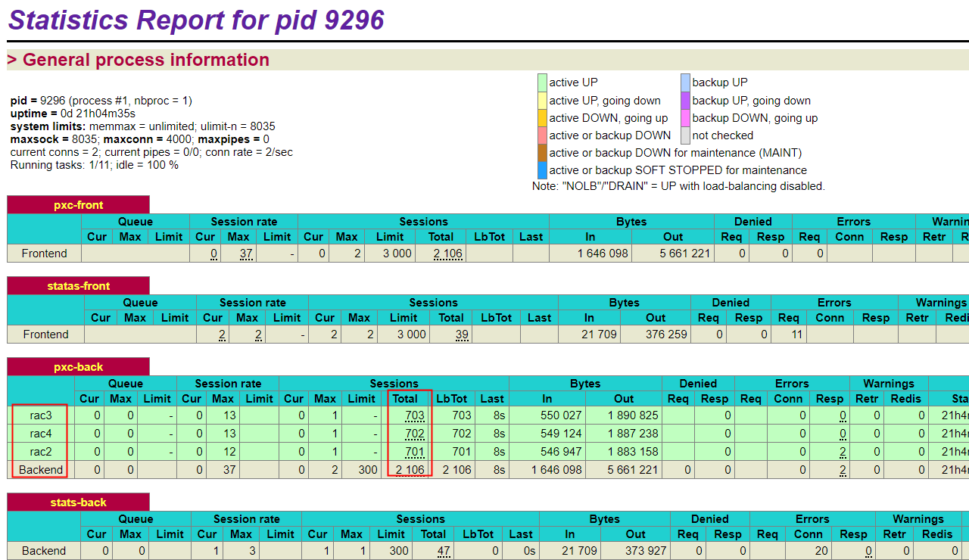Click rac2 Errors Resp value 2
This screenshot has height=560, width=969.
[843, 452]
